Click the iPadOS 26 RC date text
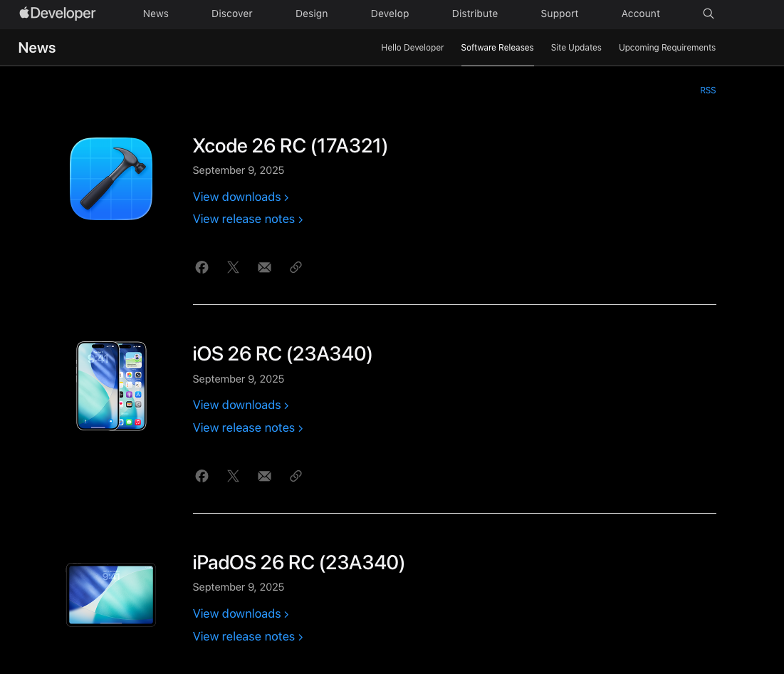The height and width of the screenshot is (674, 784). coord(239,587)
